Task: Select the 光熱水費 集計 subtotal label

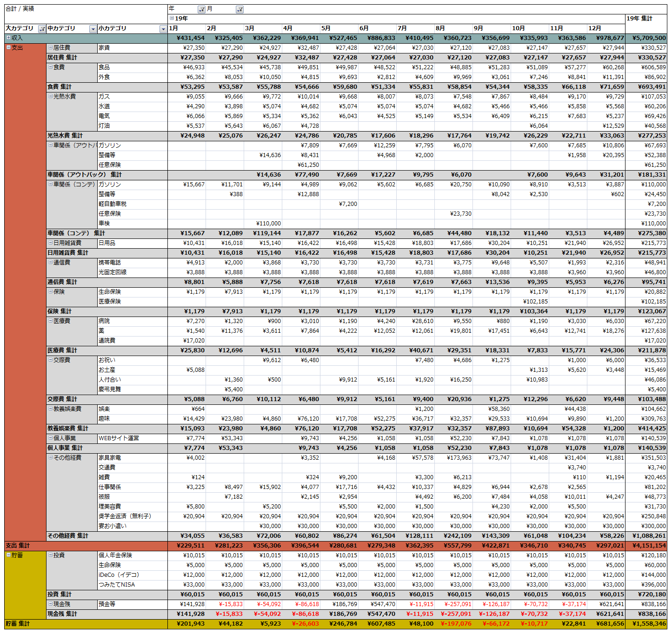Action: pos(107,135)
